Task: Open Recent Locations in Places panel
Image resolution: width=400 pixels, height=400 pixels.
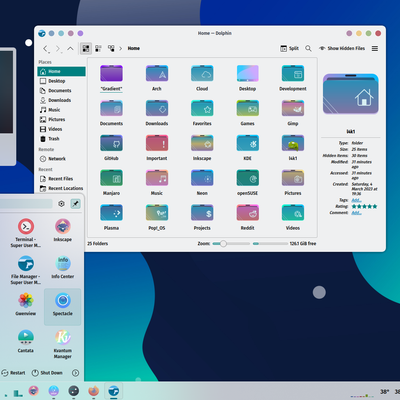Action: click(x=61, y=188)
